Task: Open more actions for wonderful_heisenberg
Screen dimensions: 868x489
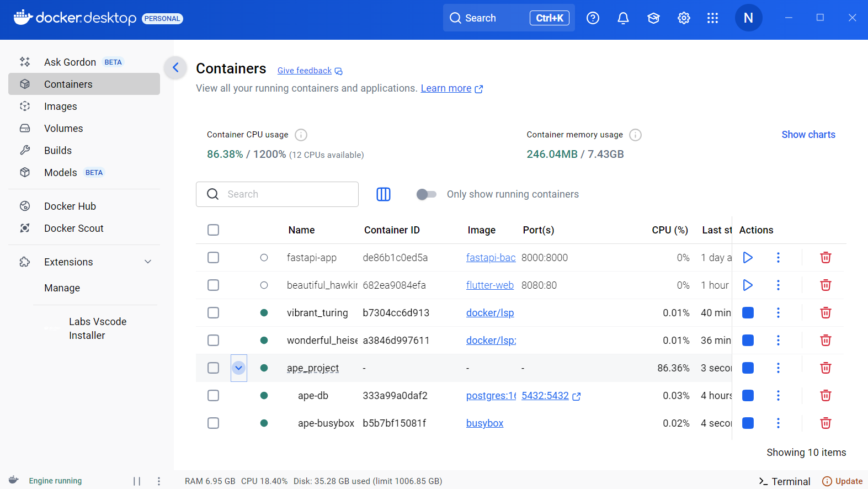Action: (x=778, y=340)
